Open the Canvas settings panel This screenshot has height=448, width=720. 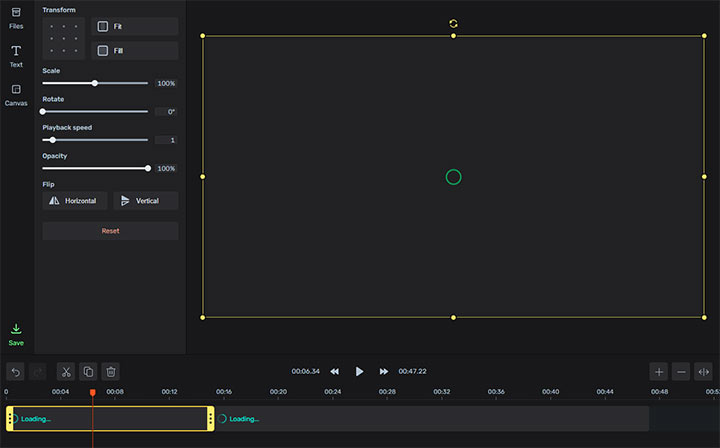16,94
